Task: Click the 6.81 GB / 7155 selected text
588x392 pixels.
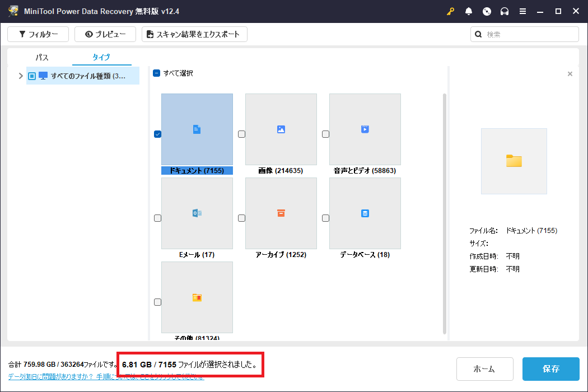Action: pos(190,365)
